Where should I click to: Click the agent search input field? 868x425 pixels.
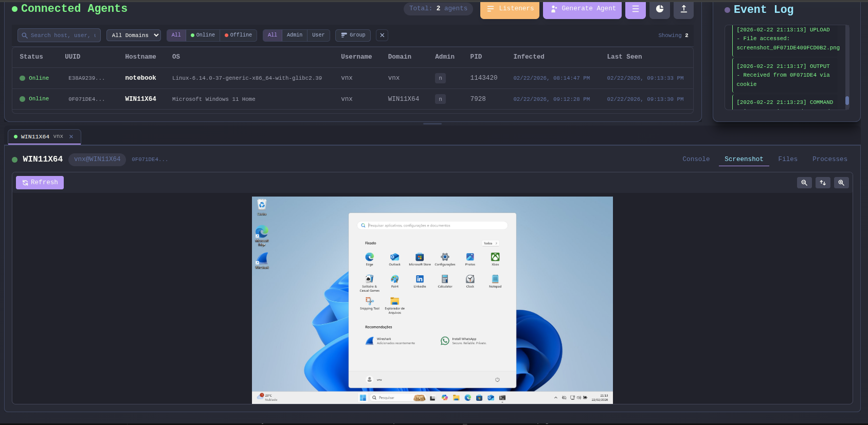click(59, 35)
